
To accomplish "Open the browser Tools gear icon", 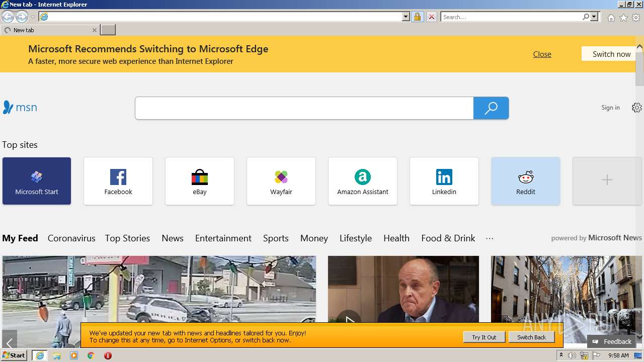I will (636, 18).
